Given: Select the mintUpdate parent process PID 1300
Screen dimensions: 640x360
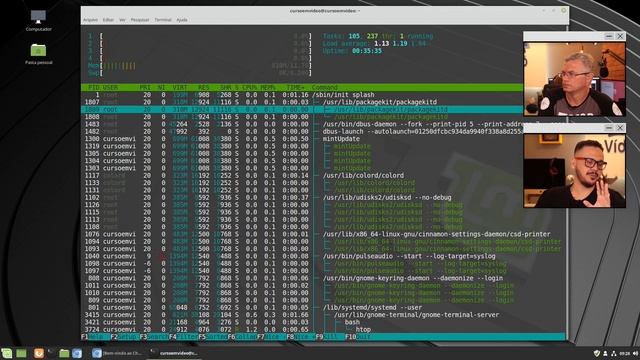Looking at the screenshot, I should pos(302,139).
